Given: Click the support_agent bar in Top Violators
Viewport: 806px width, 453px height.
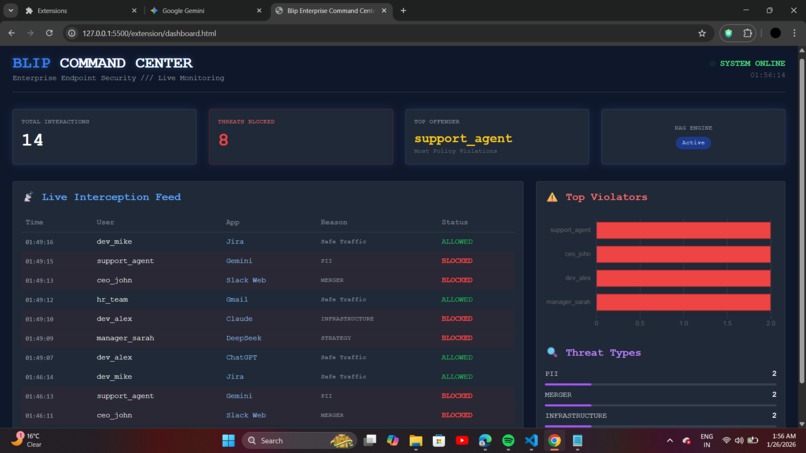Looking at the screenshot, I should [x=683, y=230].
